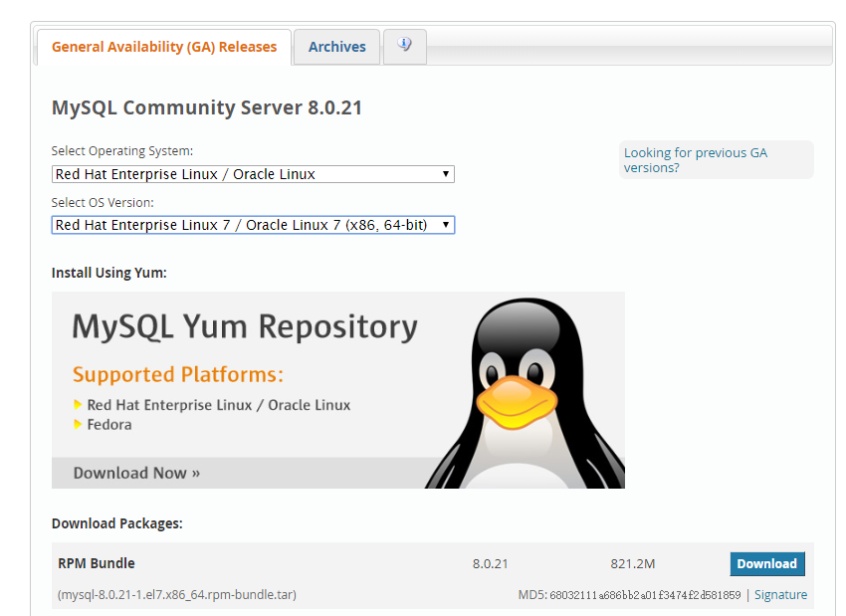Click the OS Version dropdown arrow
The width and height of the screenshot is (846, 616).
tap(445, 225)
